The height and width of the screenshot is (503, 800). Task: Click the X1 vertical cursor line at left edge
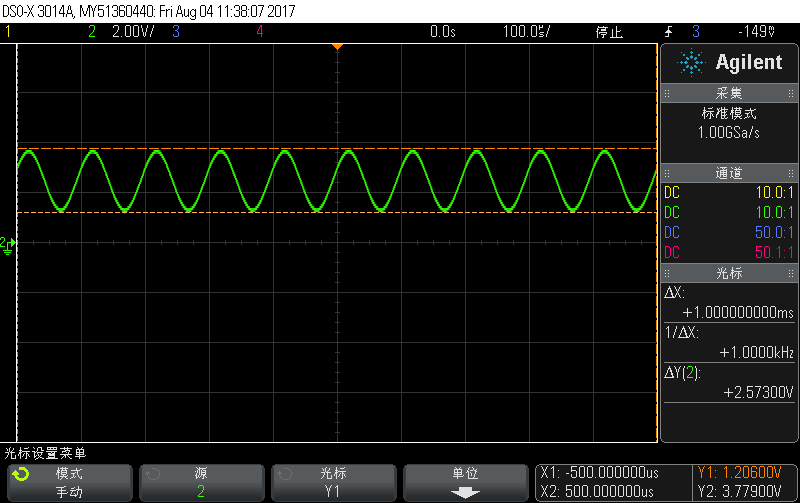[17, 243]
